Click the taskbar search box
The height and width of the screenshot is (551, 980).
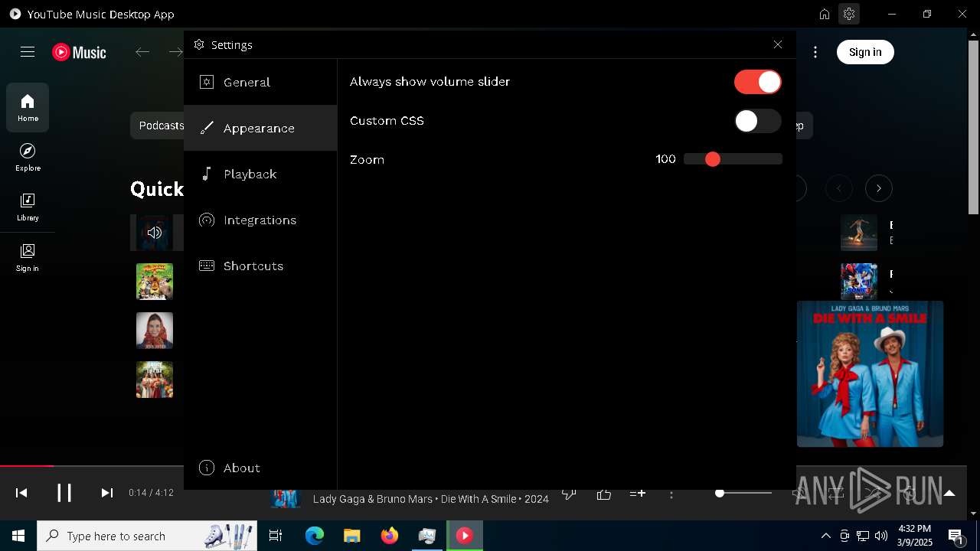149,536
